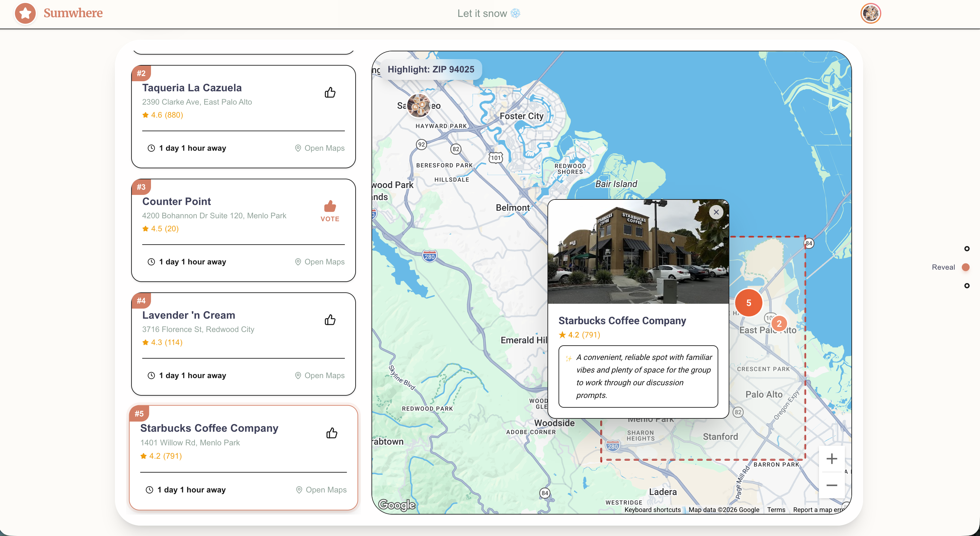Like Taqueria La Cazuela with thumbs-up

point(330,93)
